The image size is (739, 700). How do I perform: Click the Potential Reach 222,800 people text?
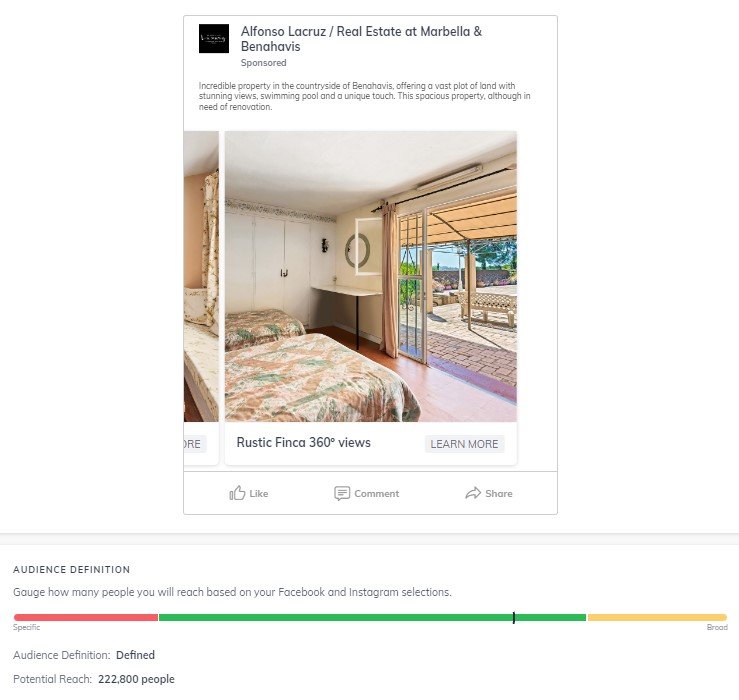click(94, 679)
